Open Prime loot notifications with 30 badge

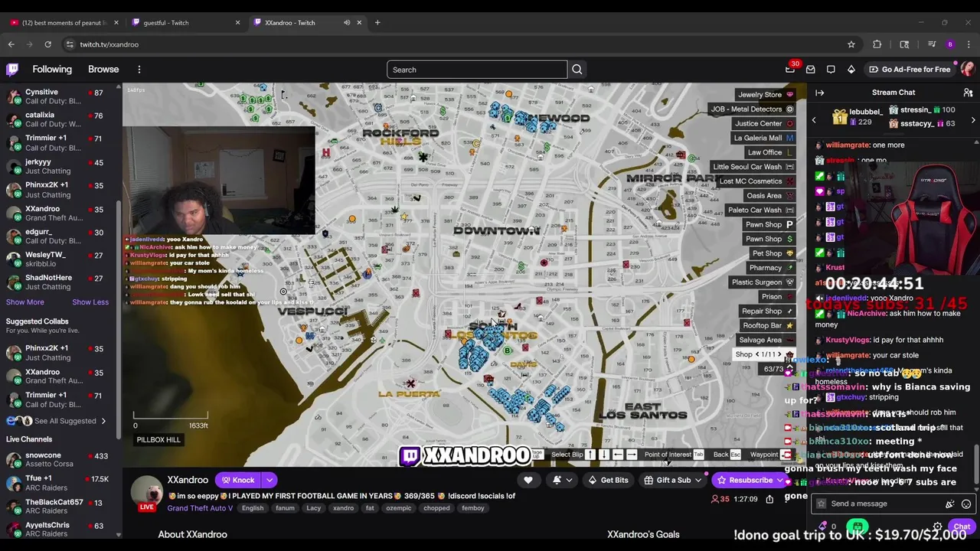coord(791,70)
